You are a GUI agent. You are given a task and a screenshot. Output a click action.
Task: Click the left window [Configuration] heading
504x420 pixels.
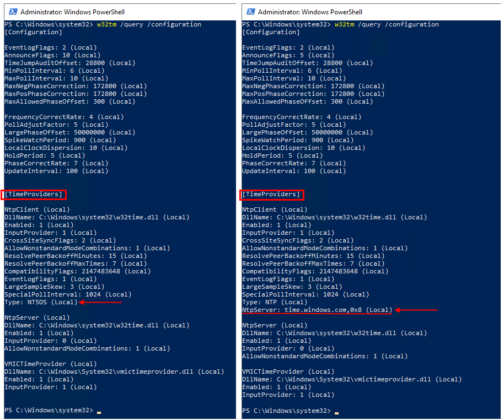[x=33, y=32]
